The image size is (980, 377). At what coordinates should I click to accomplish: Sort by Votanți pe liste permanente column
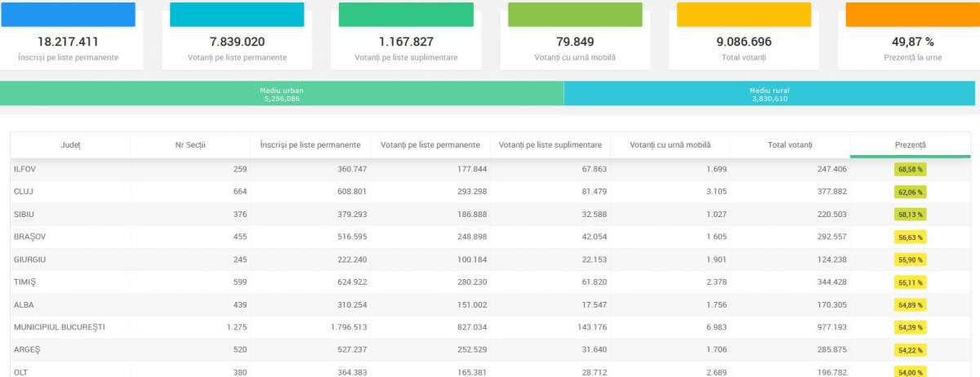pos(430,144)
